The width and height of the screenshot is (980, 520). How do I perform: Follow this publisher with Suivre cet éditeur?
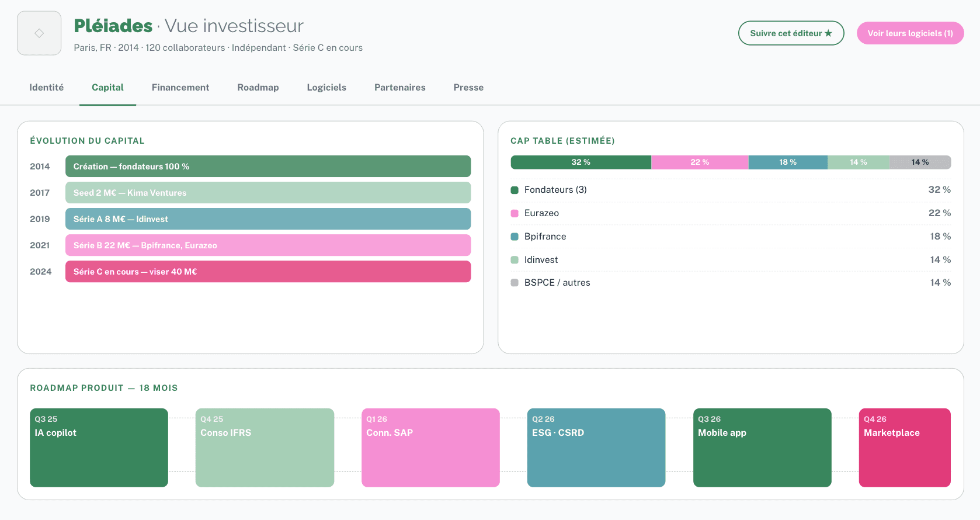[791, 33]
